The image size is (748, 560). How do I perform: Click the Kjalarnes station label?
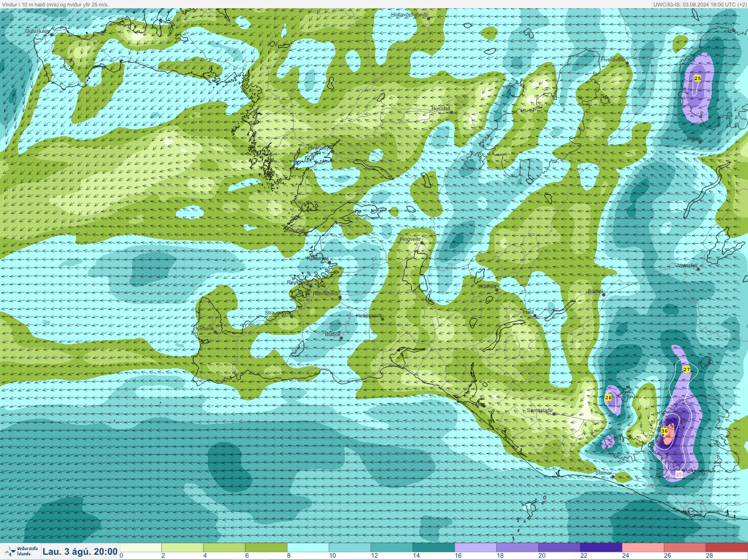[318, 258]
